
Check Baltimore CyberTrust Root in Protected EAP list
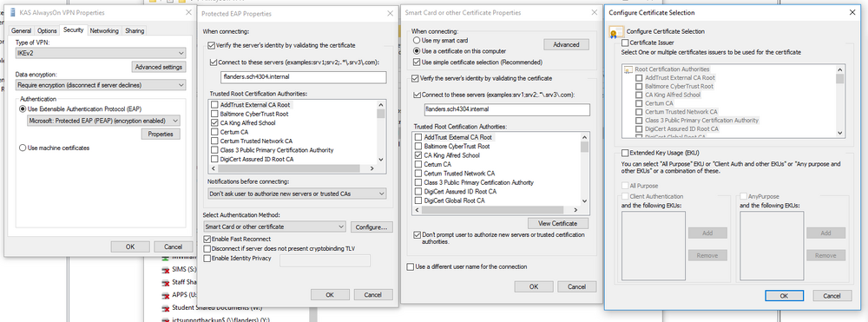click(214, 114)
